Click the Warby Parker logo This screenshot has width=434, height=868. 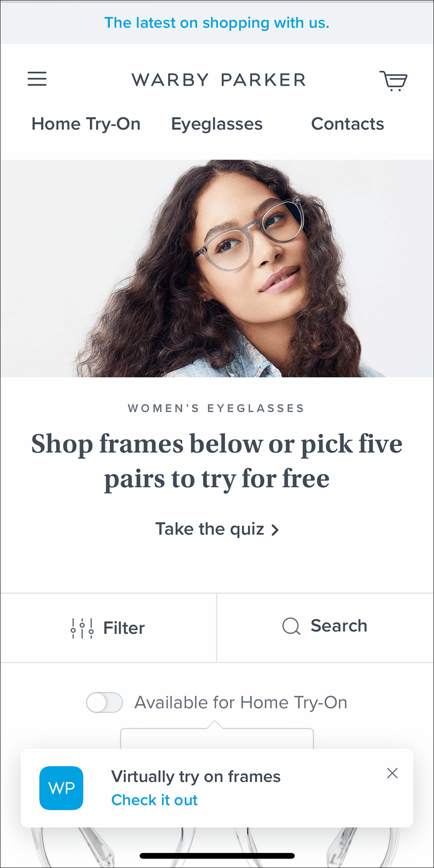coord(219,80)
